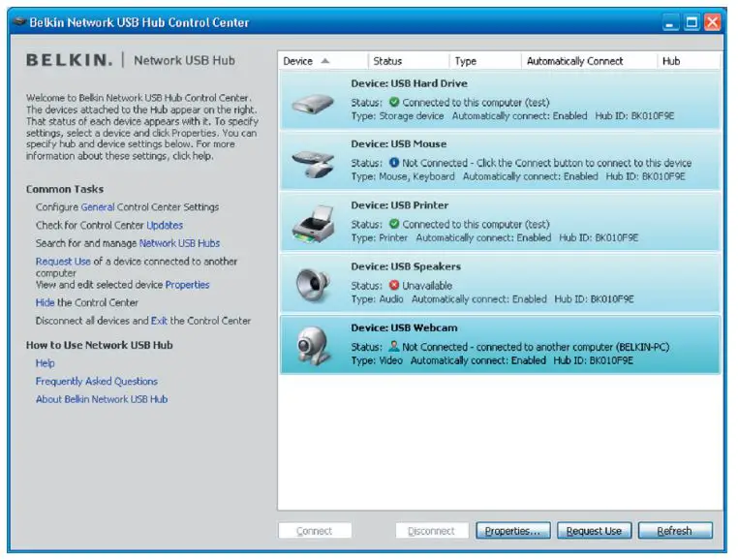The height and width of the screenshot is (560, 738).
Task: Select the USB Speakers device icon
Action: click(x=313, y=285)
